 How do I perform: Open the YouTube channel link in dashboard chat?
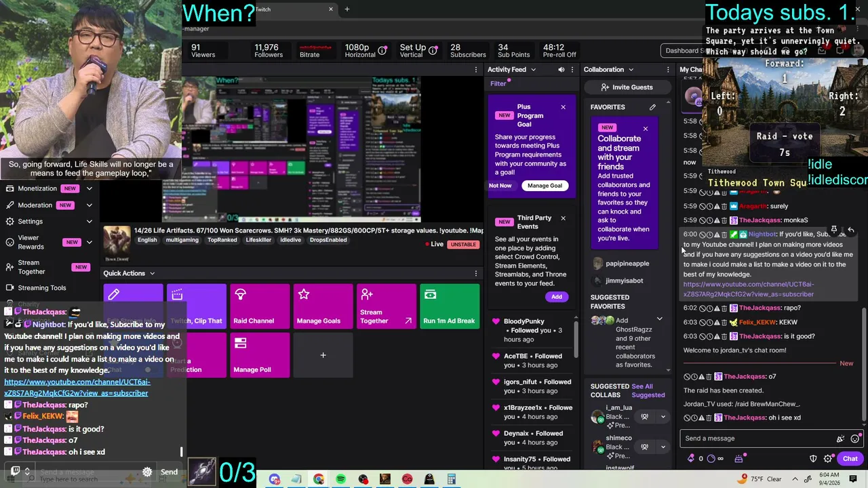749,289
